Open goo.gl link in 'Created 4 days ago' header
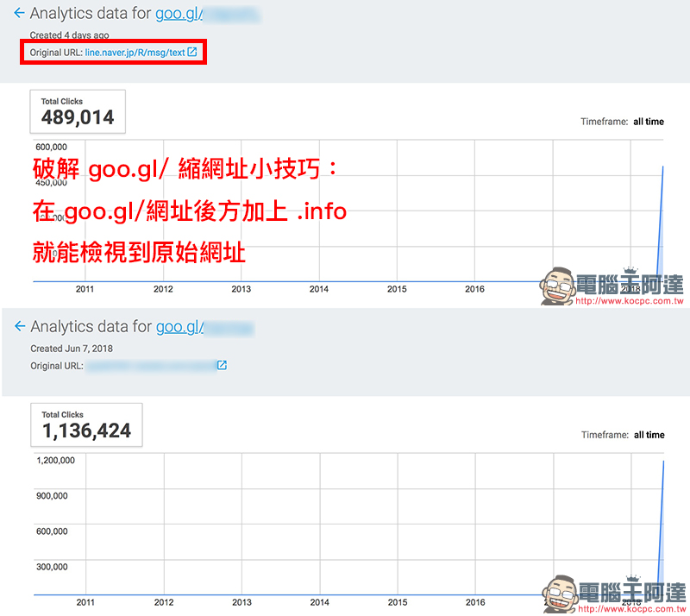The width and height of the screenshot is (690, 616). (207, 14)
